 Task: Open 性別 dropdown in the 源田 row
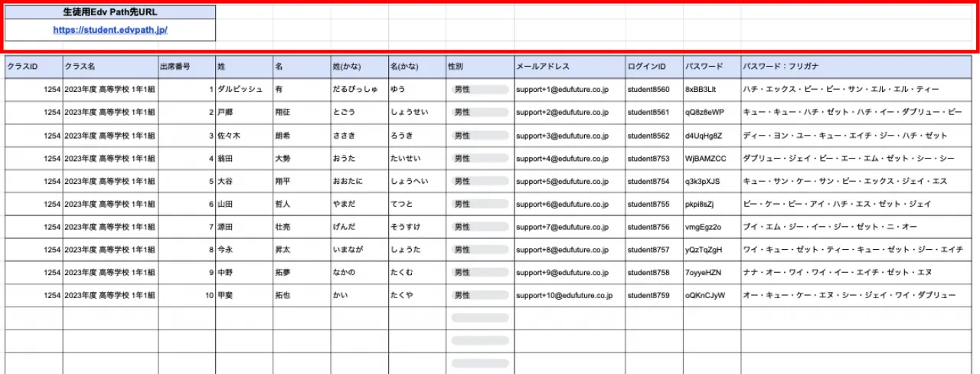pyautogui.click(x=480, y=227)
